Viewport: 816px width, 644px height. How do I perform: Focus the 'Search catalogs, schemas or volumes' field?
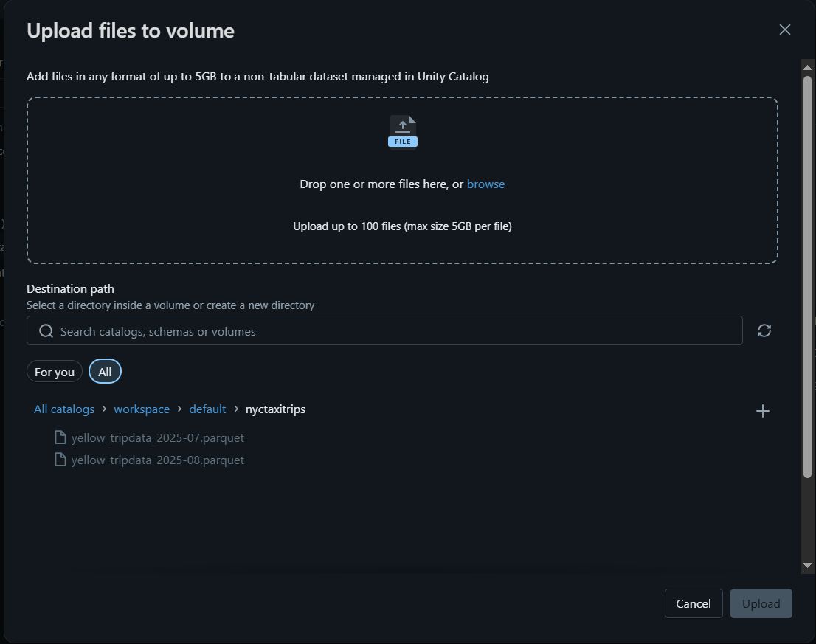(384, 330)
